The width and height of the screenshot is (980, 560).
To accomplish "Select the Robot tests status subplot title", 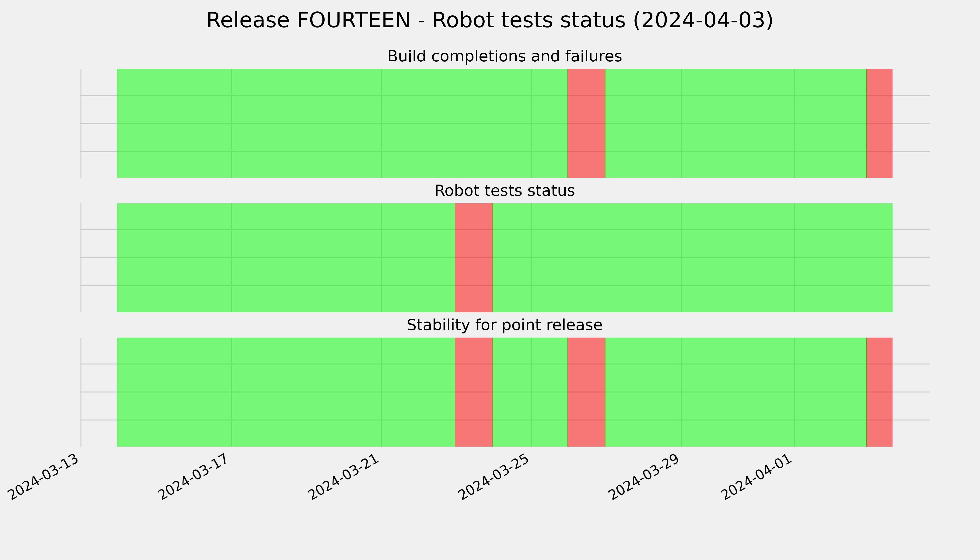I will pyautogui.click(x=504, y=191).
